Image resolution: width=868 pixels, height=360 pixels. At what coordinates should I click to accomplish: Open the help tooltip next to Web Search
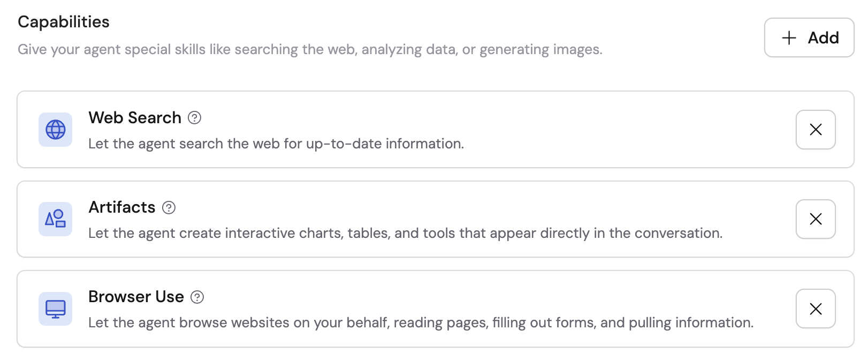tap(194, 118)
